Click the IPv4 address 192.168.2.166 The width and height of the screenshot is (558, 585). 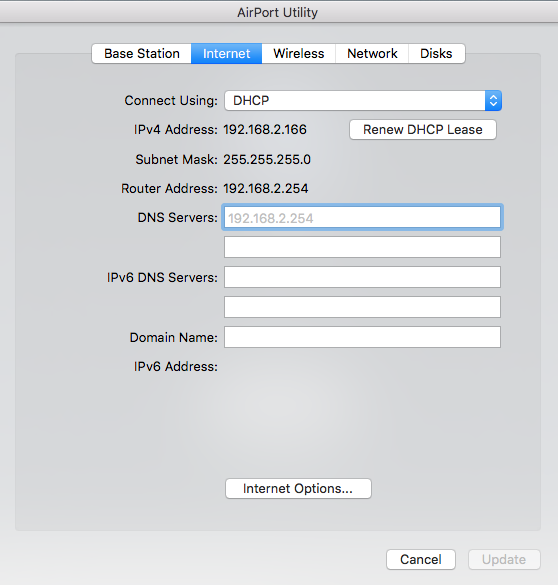265,129
